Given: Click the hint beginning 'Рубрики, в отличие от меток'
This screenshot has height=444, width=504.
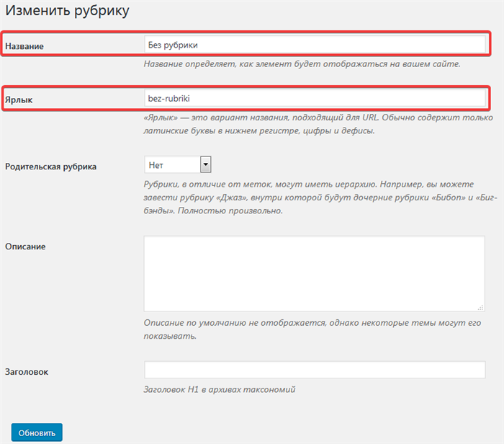Looking at the screenshot, I should tap(320, 197).
